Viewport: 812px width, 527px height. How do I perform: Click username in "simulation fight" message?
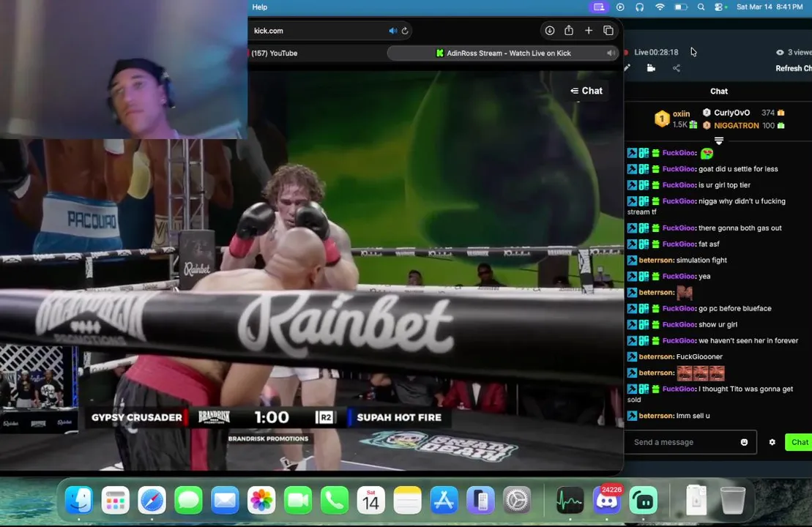coord(656,260)
